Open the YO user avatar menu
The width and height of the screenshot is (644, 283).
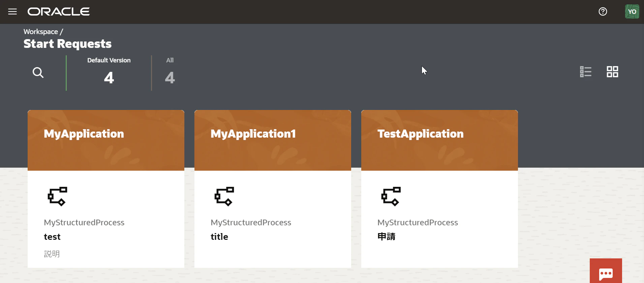(632, 12)
